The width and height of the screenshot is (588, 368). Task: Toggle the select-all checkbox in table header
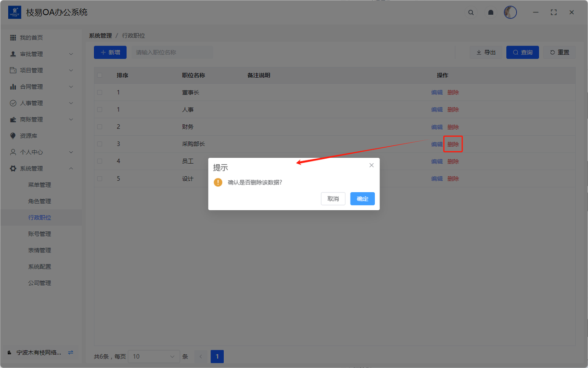tap(100, 75)
